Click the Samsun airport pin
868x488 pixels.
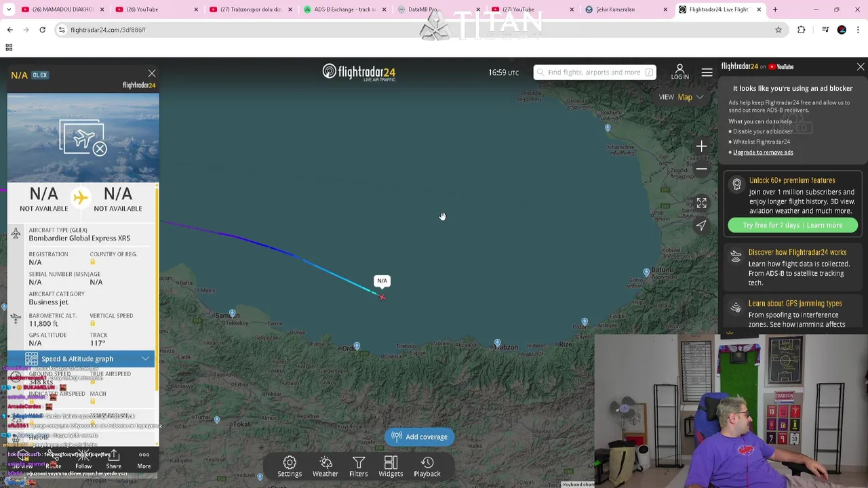(x=232, y=313)
